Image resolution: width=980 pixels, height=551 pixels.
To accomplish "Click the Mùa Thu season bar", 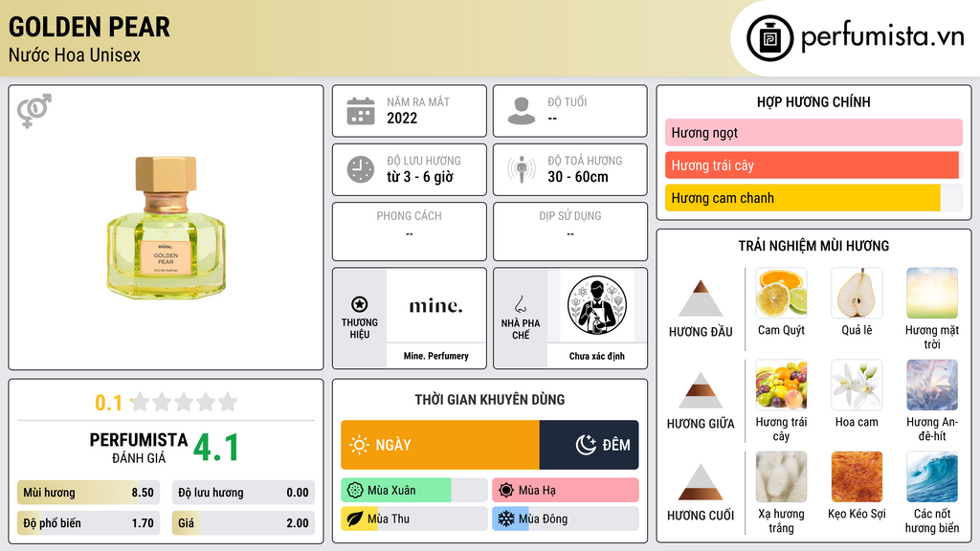I will [x=413, y=519].
